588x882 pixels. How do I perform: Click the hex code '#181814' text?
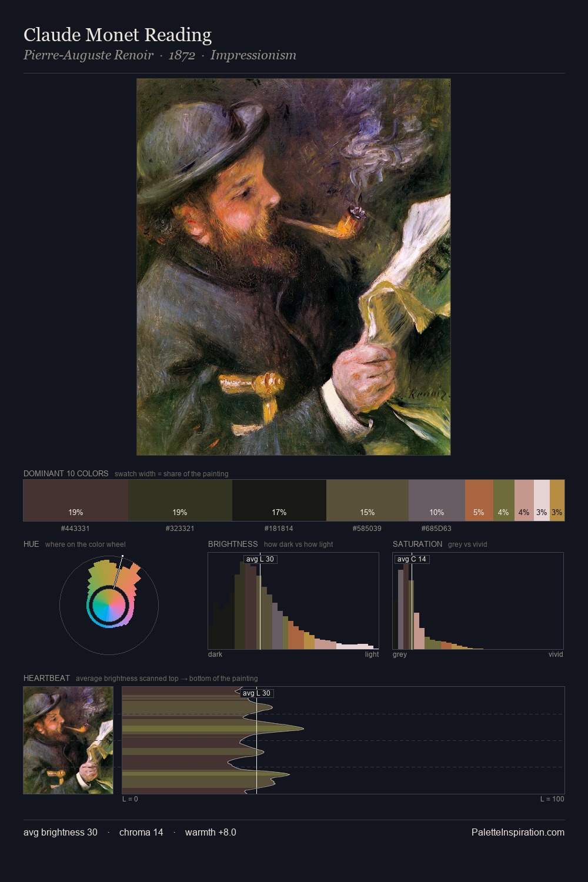point(279,529)
